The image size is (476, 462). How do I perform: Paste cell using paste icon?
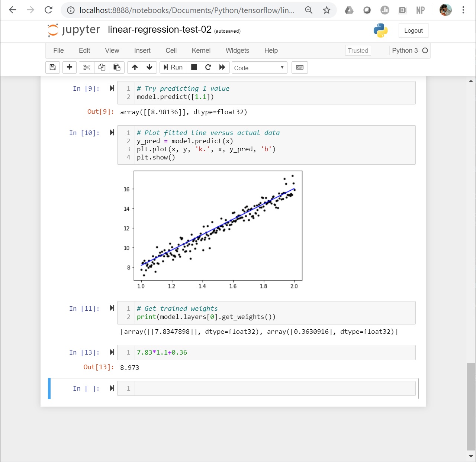click(x=117, y=67)
